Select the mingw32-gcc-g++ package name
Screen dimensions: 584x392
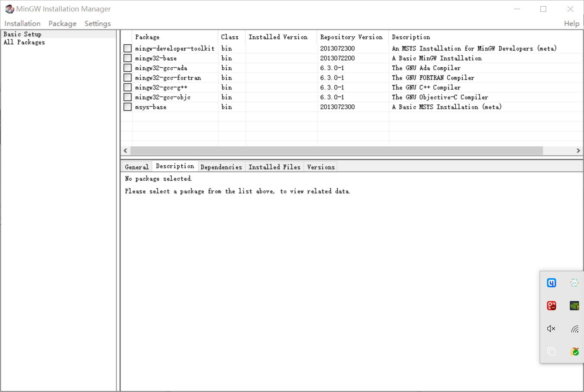click(x=161, y=87)
